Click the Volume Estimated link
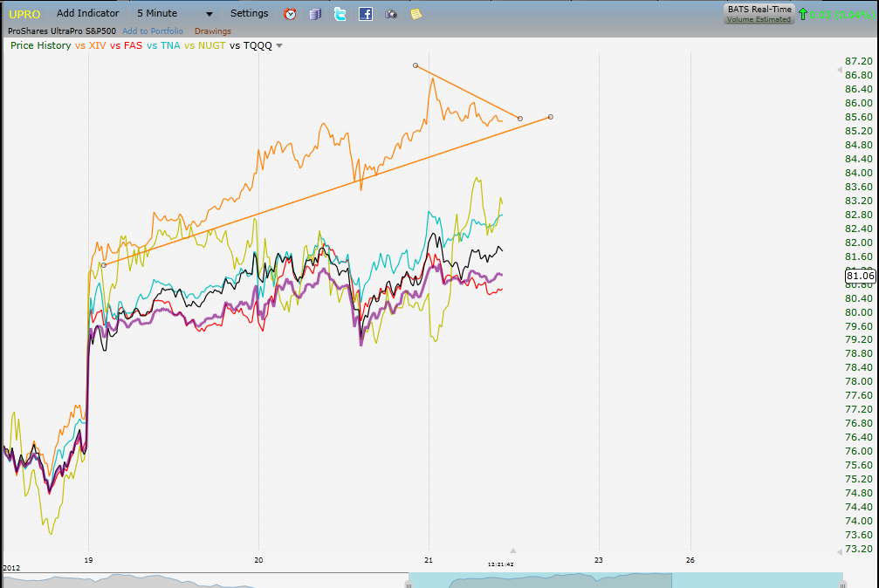Viewport: 879px width, 588px height. pos(759,19)
